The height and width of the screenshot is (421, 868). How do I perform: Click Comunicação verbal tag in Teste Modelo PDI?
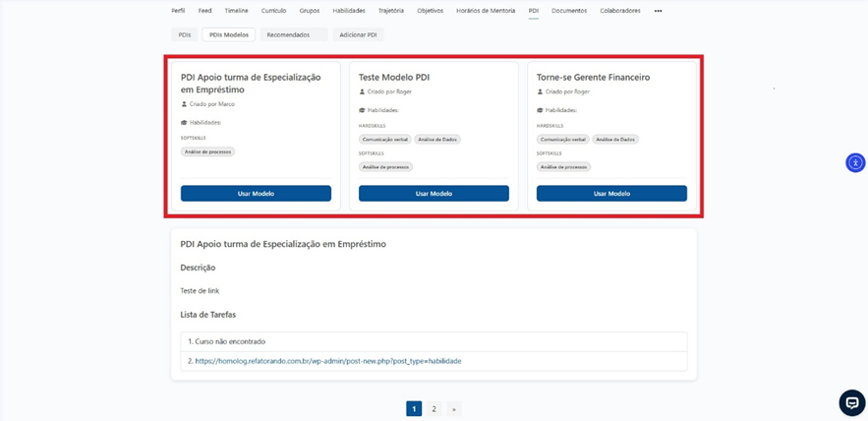pyautogui.click(x=385, y=140)
